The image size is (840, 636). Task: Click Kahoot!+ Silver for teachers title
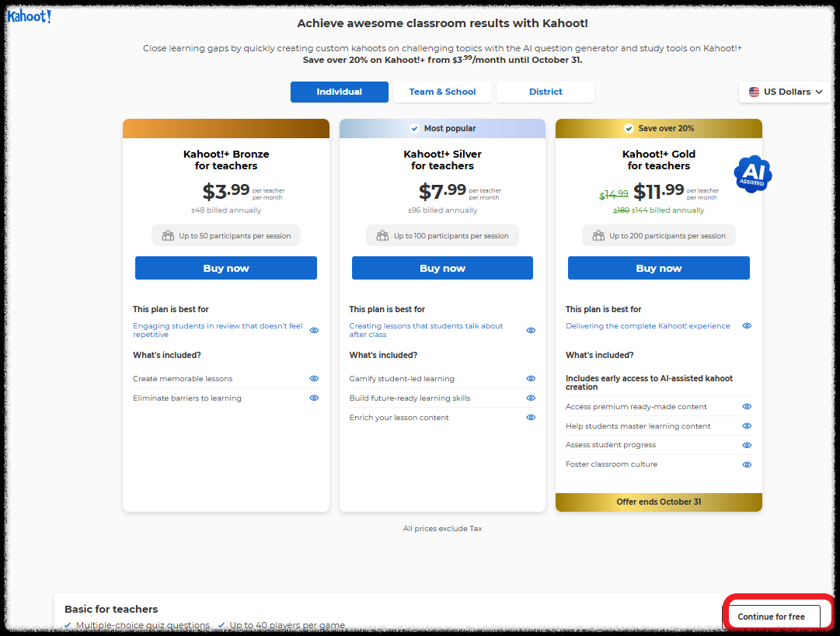(442, 159)
